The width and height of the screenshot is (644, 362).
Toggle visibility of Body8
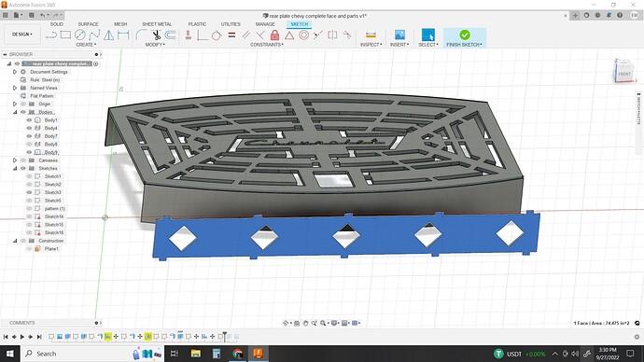click(29, 144)
